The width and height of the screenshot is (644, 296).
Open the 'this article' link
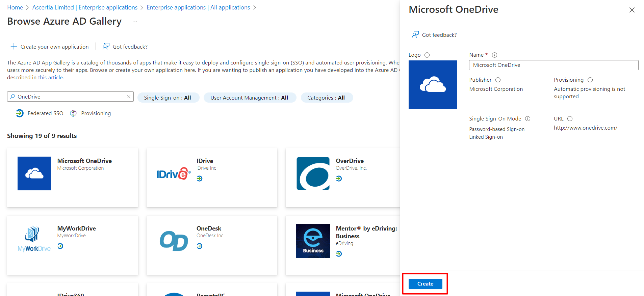pyautogui.click(x=51, y=78)
